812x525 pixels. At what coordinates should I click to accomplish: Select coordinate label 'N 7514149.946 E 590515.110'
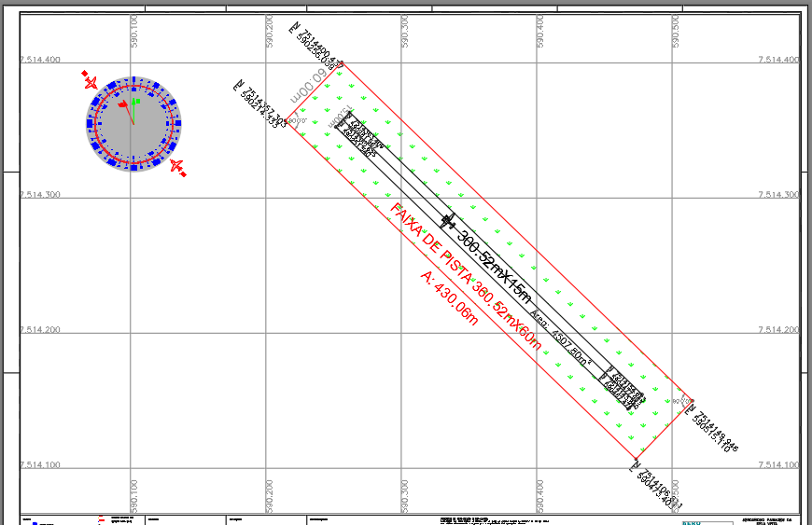coord(712,427)
